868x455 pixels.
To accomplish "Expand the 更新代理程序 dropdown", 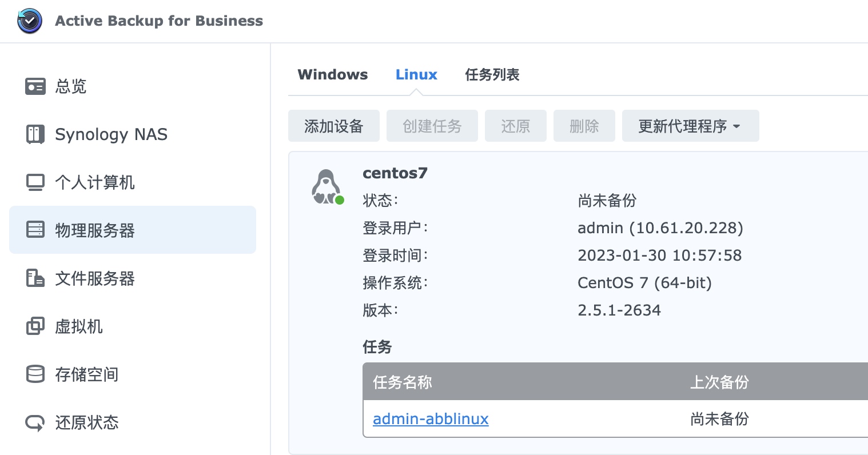I will tap(691, 126).
